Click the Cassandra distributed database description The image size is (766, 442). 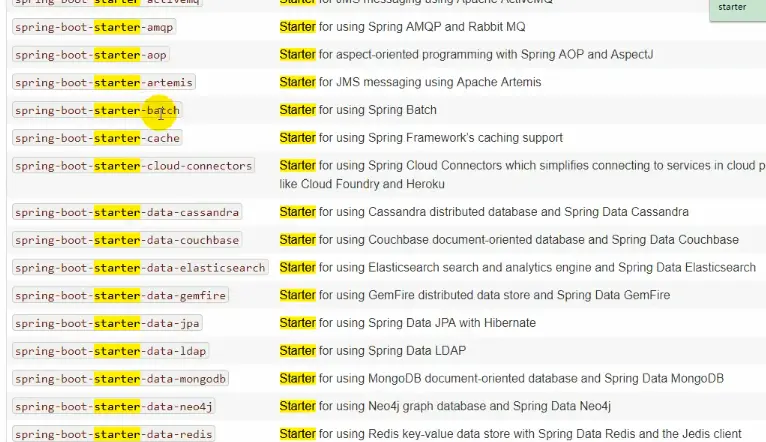pos(484,212)
